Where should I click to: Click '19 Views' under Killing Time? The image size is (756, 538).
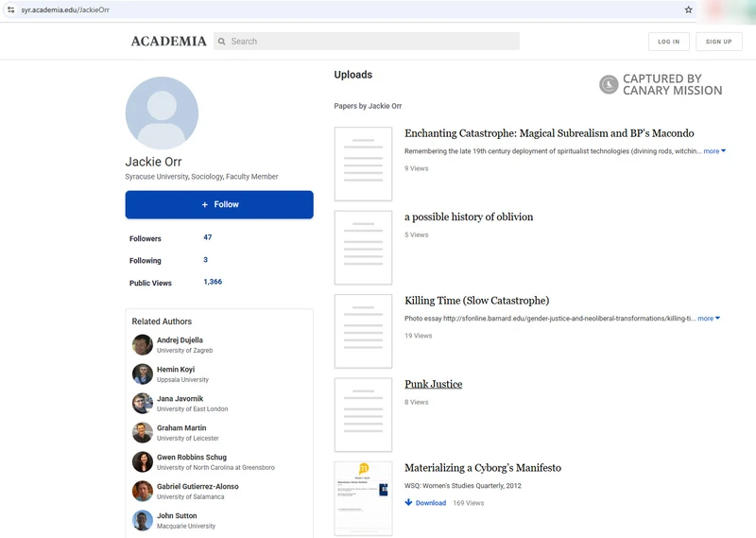[x=418, y=336]
